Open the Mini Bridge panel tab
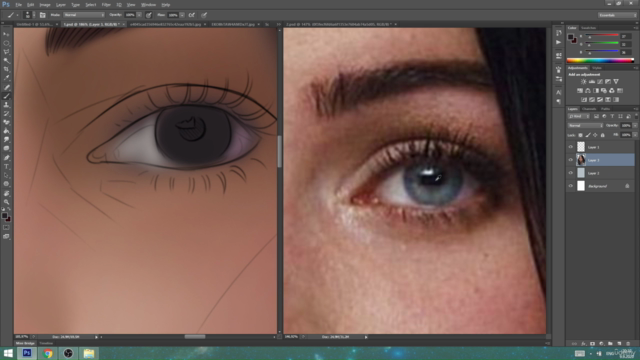Screen dimensions: 640x360 click(x=25, y=343)
